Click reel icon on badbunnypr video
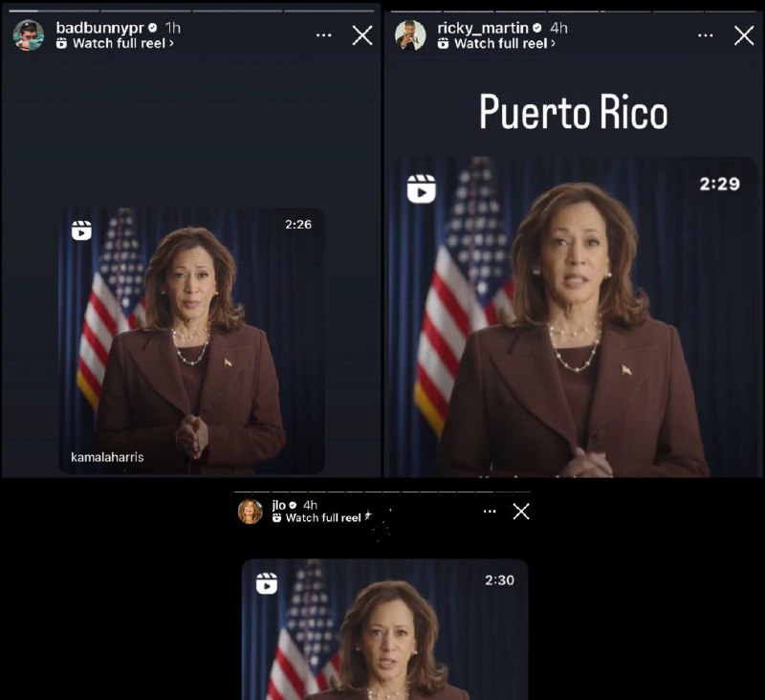 (x=81, y=230)
